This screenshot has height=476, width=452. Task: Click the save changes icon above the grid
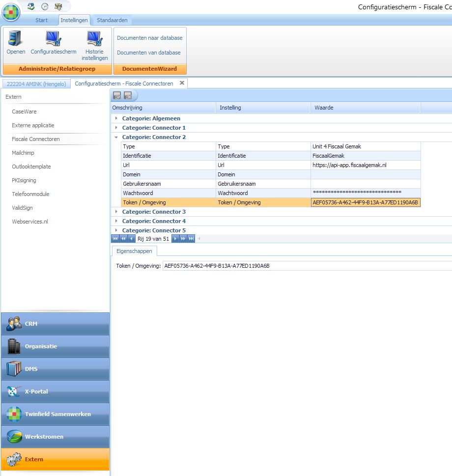coord(117,96)
